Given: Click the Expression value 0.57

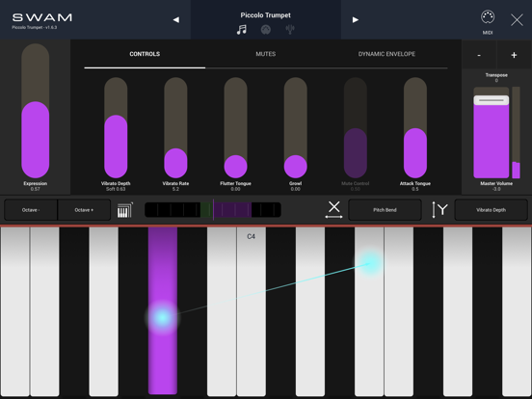Looking at the screenshot, I should [36, 189].
